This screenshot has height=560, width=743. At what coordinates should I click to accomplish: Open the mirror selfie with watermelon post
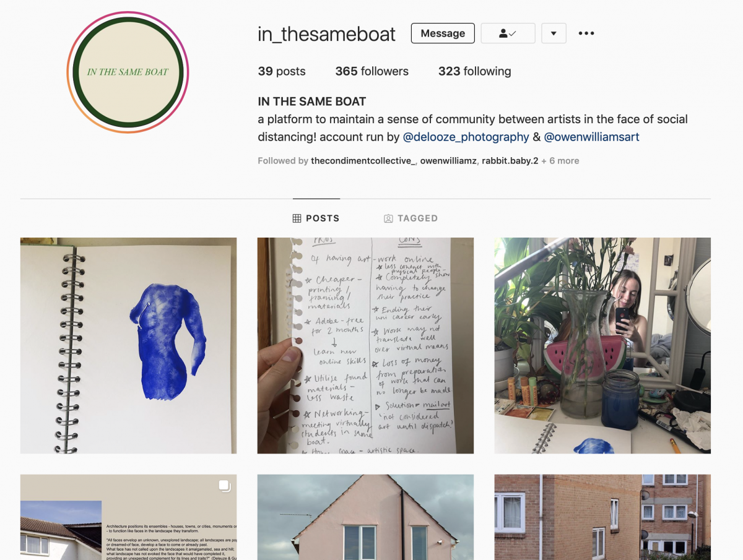[x=602, y=345]
